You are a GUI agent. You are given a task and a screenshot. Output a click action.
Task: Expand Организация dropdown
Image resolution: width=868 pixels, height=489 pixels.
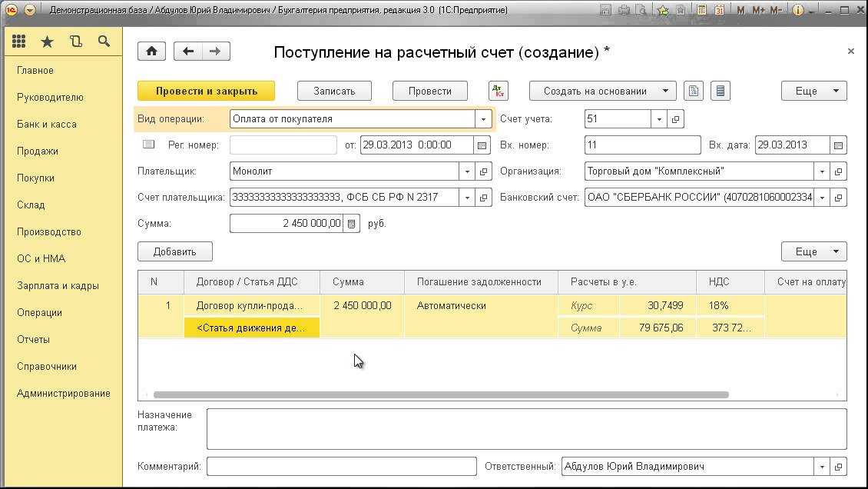(822, 171)
